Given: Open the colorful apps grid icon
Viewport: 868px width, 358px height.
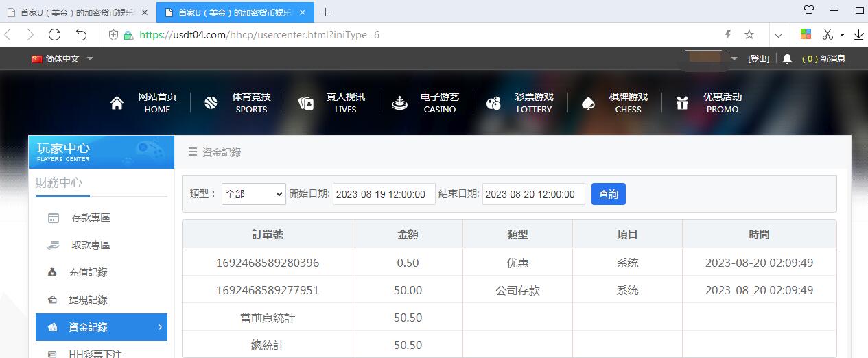Looking at the screenshot, I should pyautogui.click(x=806, y=34).
